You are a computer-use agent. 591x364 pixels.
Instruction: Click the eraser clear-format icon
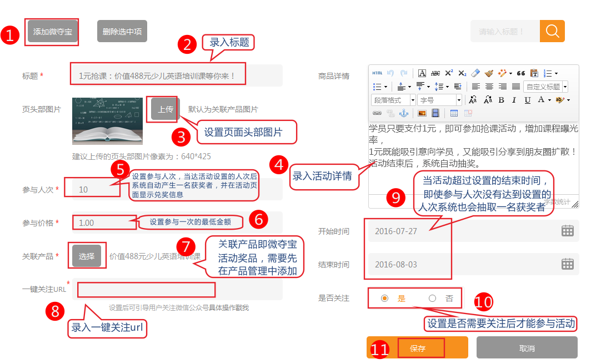pos(475,73)
